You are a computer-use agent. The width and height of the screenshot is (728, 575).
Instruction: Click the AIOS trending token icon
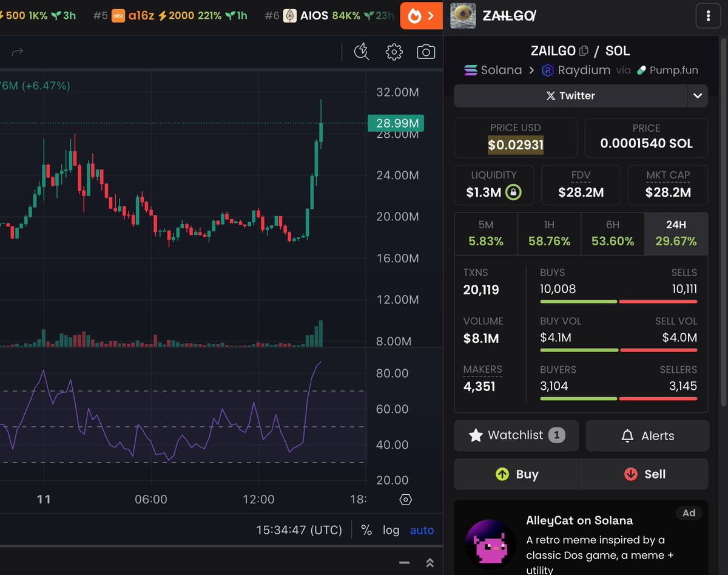pyautogui.click(x=290, y=16)
